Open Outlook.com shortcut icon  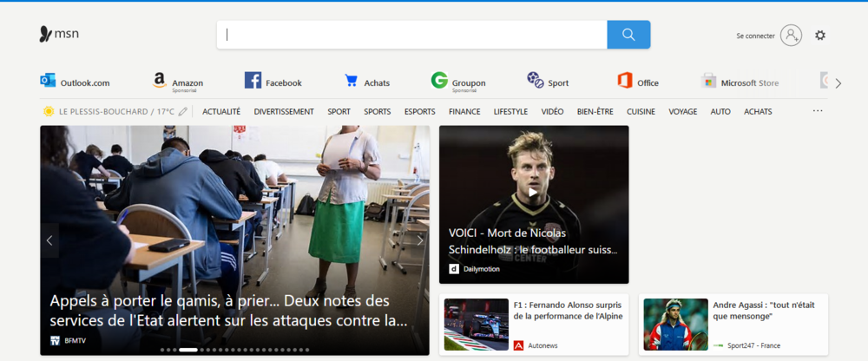[x=48, y=82]
